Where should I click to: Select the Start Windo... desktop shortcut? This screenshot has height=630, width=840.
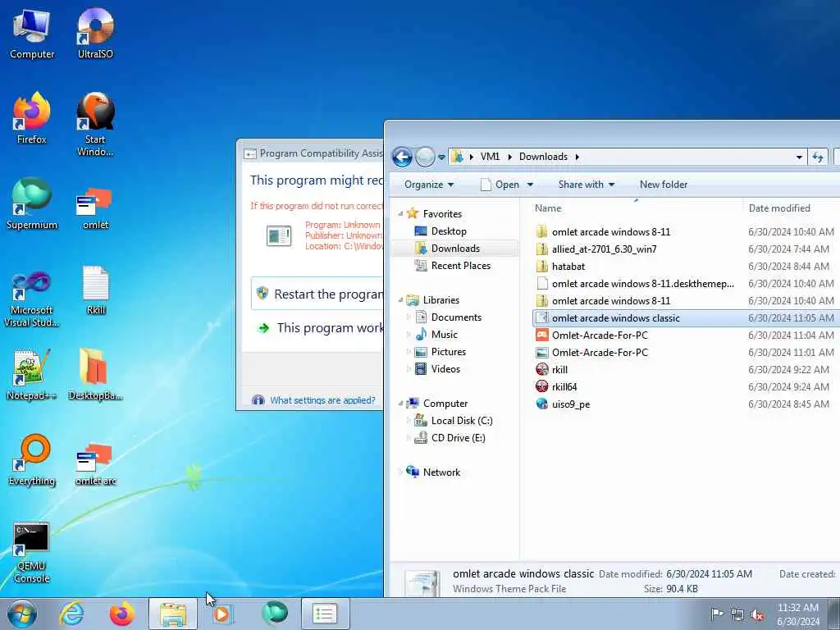coord(95,125)
